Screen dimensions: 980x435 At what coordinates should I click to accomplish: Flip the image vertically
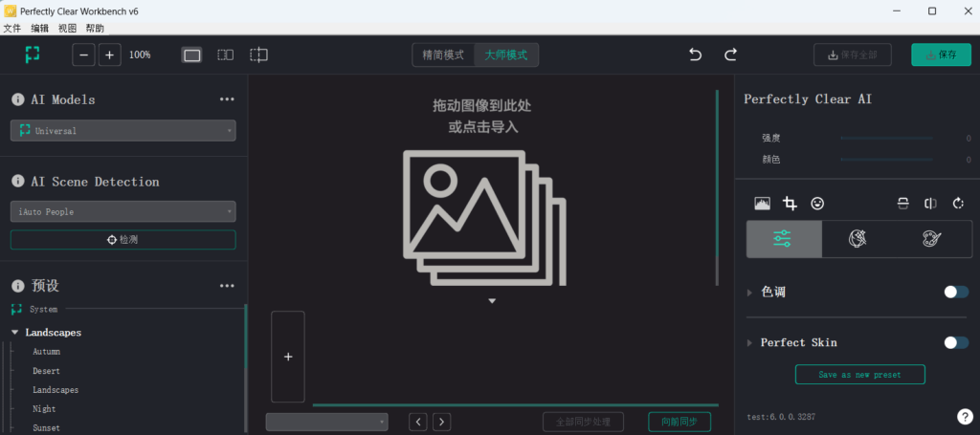903,204
